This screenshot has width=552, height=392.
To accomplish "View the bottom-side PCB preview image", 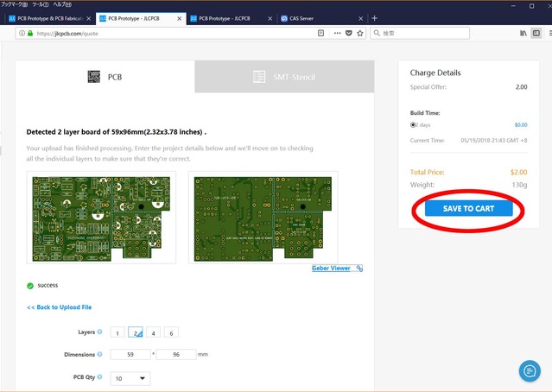I will 263,218.
